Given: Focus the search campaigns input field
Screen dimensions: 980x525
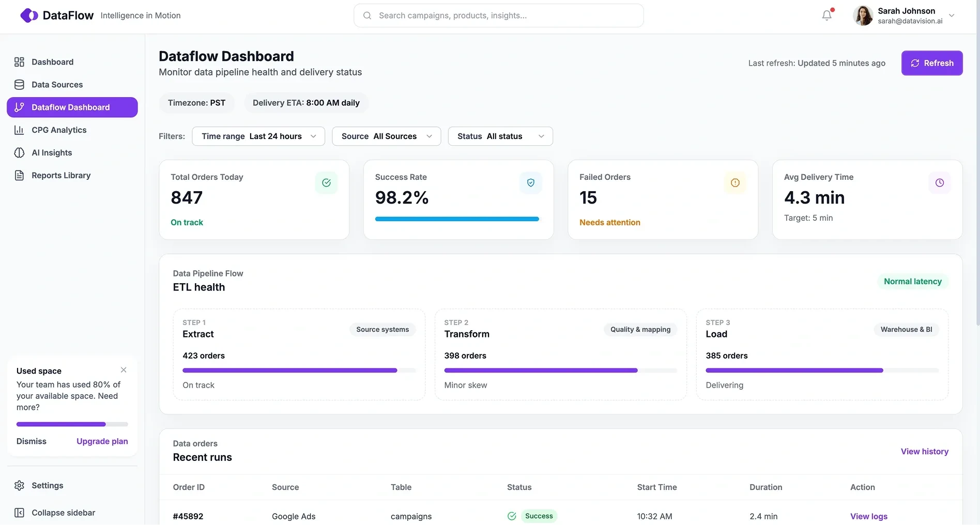Looking at the screenshot, I should pyautogui.click(x=498, y=16).
